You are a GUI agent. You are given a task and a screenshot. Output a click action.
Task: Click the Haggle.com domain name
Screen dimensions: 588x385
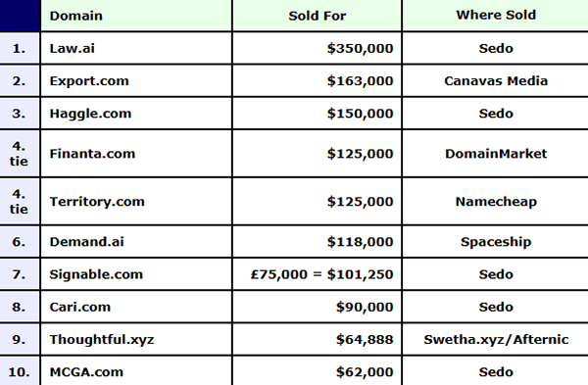click(x=90, y=114)
